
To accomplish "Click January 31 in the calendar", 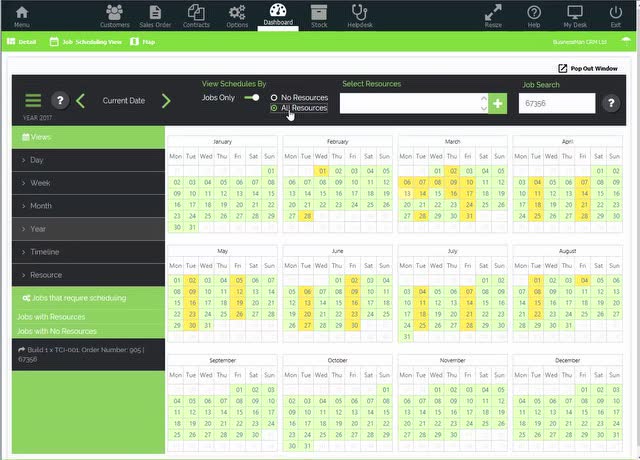I will click(x=192, y=227).
